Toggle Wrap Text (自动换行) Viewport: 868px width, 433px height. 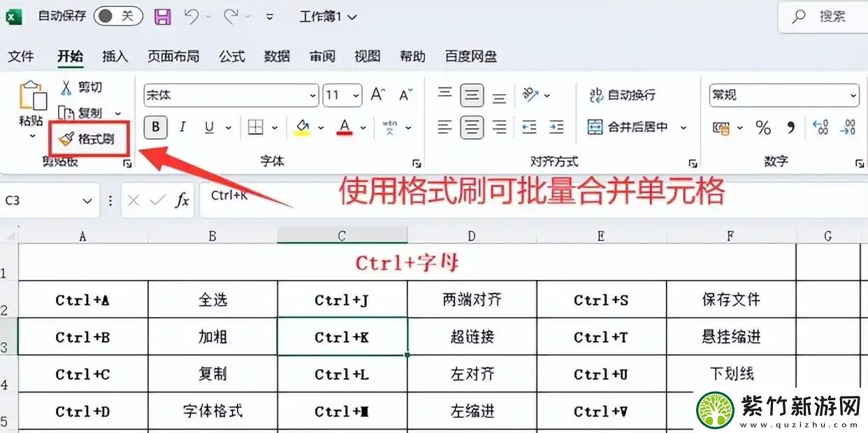622,94
